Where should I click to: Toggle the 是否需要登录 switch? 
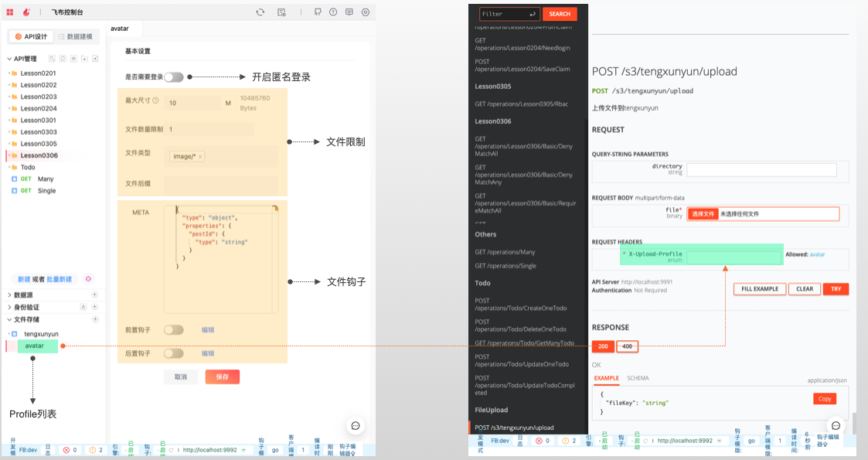pos(174,77)
